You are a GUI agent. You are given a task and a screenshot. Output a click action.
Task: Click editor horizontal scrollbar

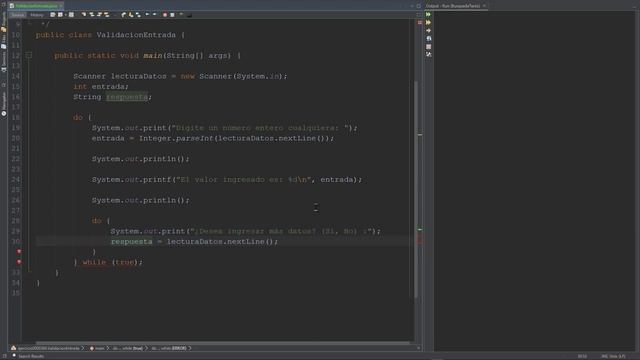click(222, 343)
